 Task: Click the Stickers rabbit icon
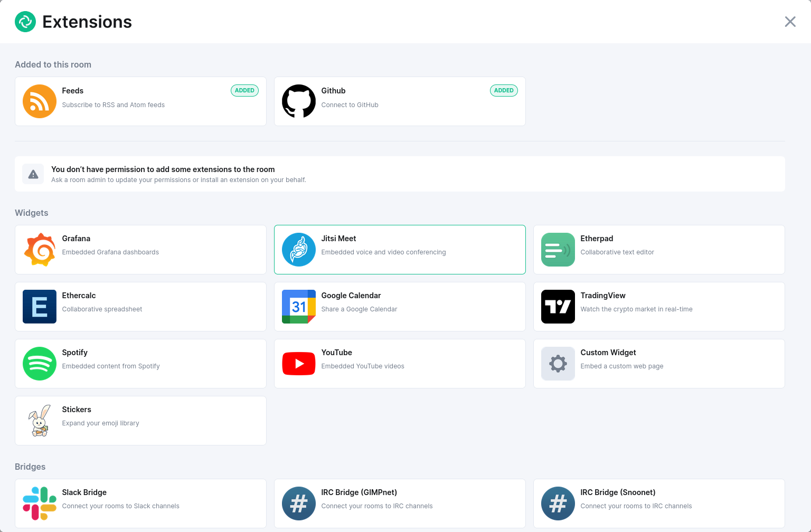click(x=40, y=421)
